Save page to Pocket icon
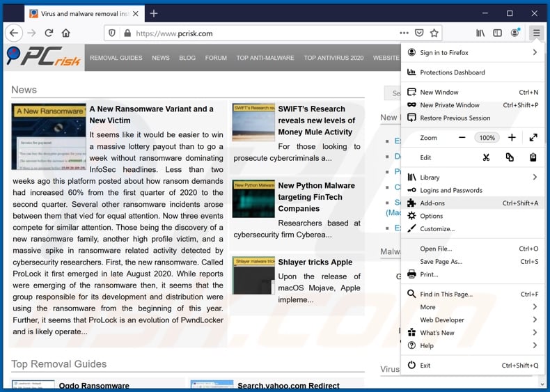This screenshot has width=550, height=392. coord(419,33)
